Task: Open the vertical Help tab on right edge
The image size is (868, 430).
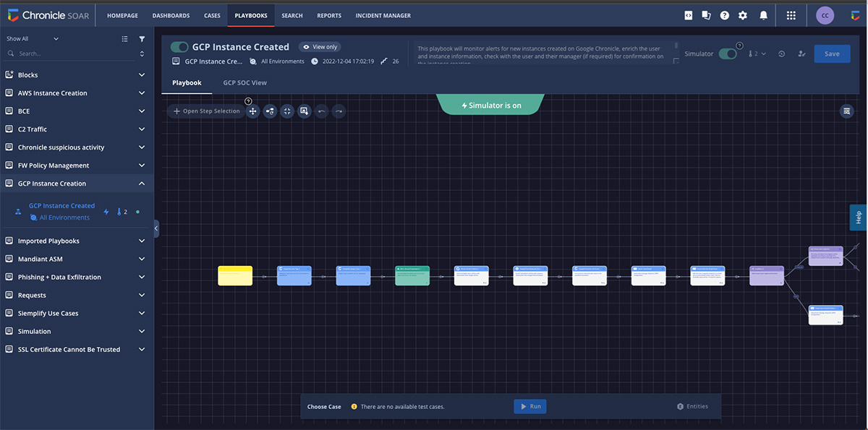Action: pos(859,217)
